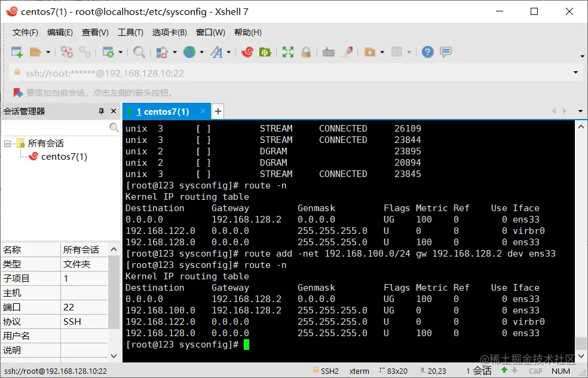Click xterm in the status bar
This screenshot has height=378, width=588.
(x=359, y=371)
